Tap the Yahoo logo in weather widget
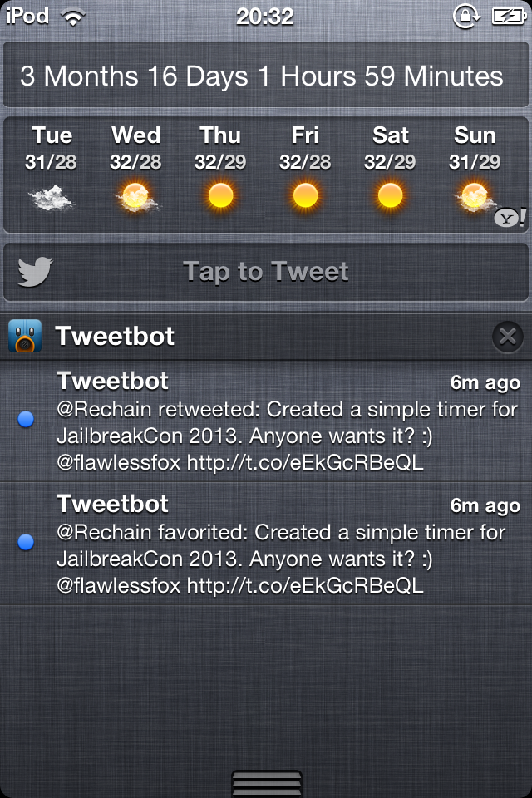 point(510,218)
